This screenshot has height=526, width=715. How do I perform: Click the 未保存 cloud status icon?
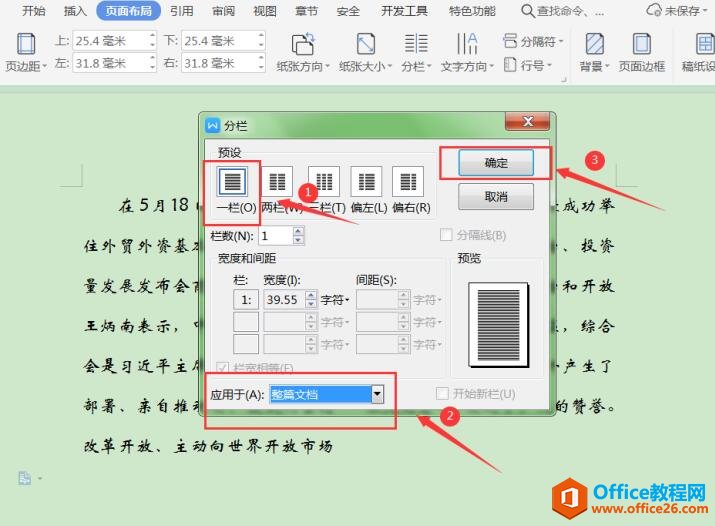654,10
